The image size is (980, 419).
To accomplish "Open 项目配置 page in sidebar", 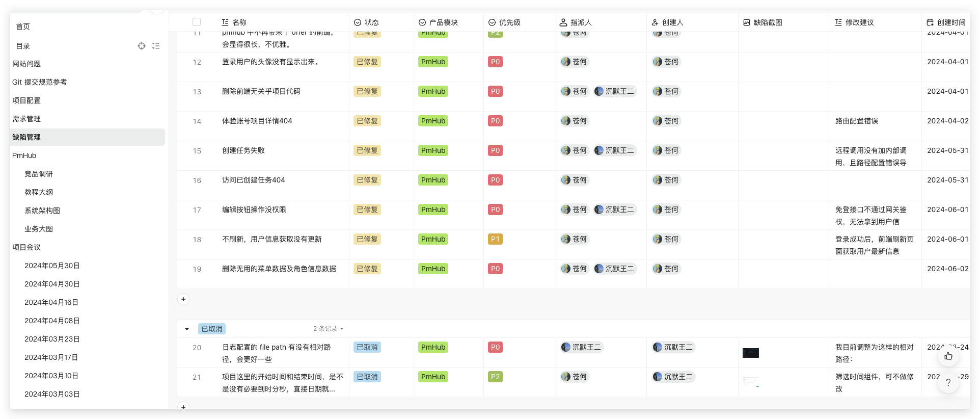I will (x=26, y=100).
